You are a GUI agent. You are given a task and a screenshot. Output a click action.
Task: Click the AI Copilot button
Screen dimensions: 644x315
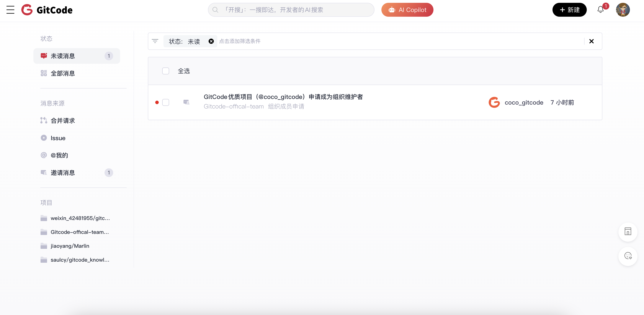407,10
